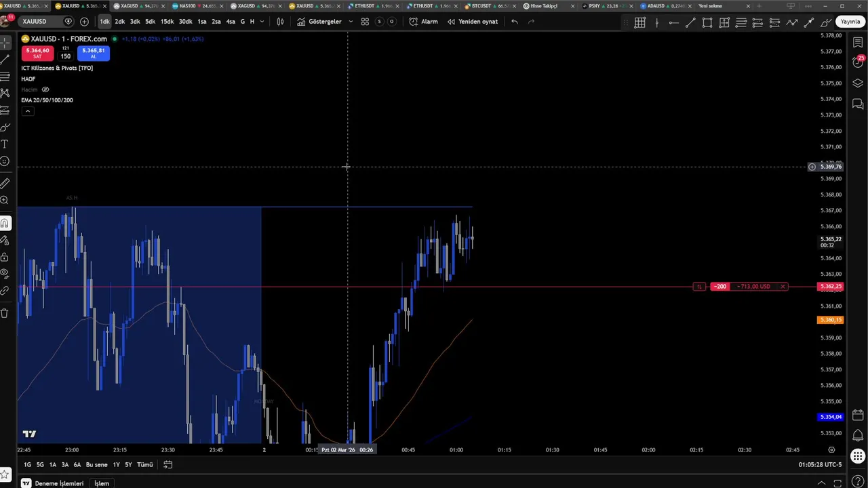Screen dimensions: 868x488
Task: Select the crosshair cursor tool
Action: tap(5, 43)
